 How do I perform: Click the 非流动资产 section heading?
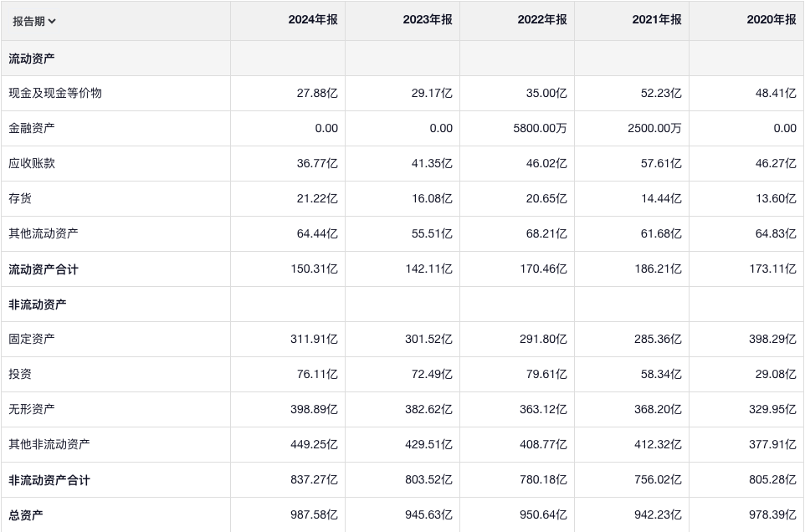pos(38,304)
